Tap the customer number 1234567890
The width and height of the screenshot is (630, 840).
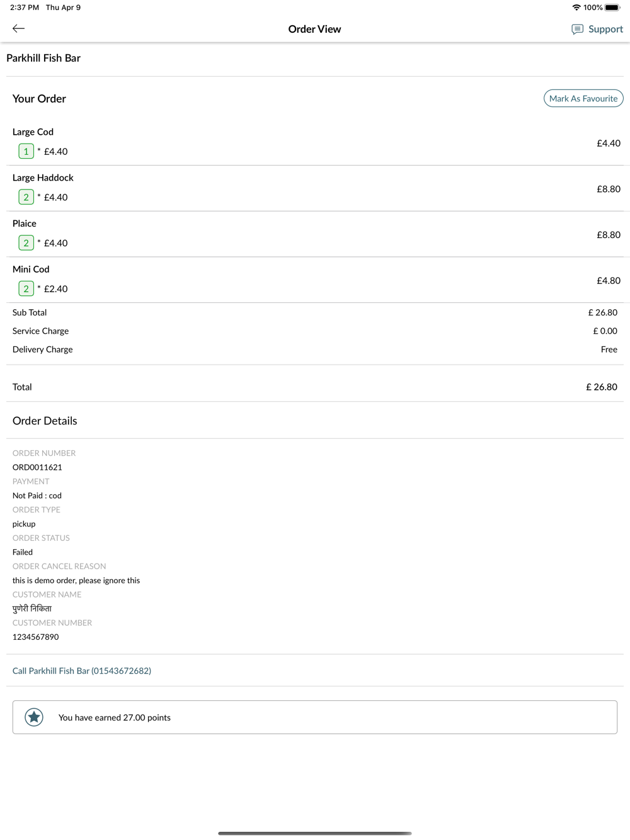coord(36,637)
